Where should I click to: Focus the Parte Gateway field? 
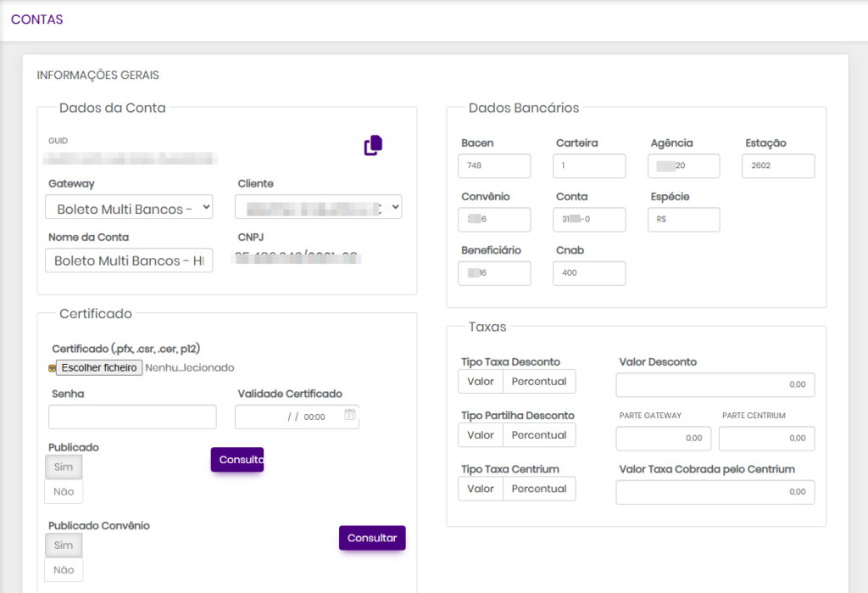pyautogui.click(x=663, y=438)
